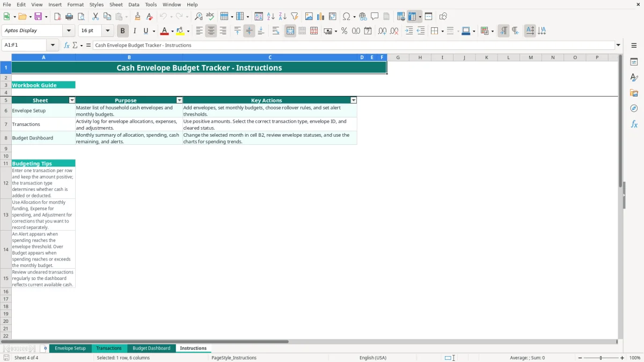Format cells as percent
The image size is (644, 362).
click(344, 31)
